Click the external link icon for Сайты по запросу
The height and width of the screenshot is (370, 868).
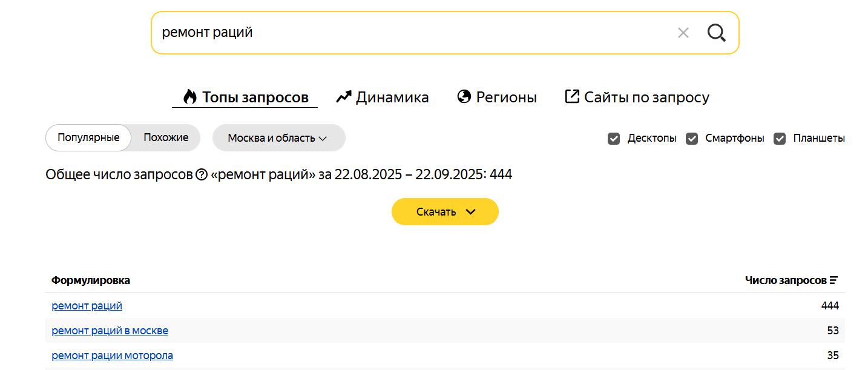572,97
